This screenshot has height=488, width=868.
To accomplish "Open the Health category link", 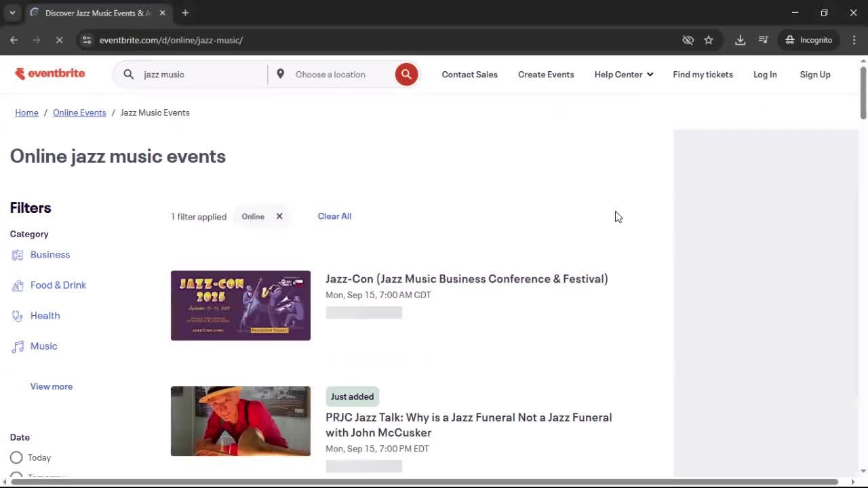I will point(45,316).
